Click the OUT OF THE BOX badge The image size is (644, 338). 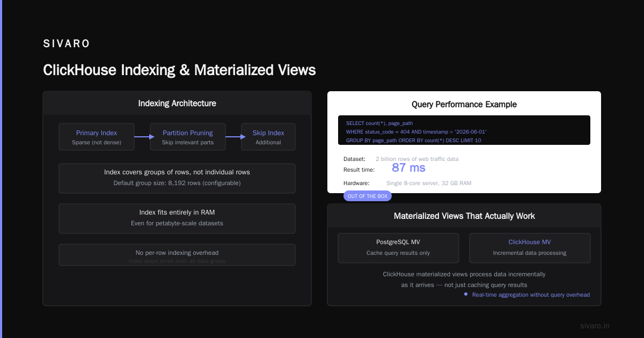point(368,196)
